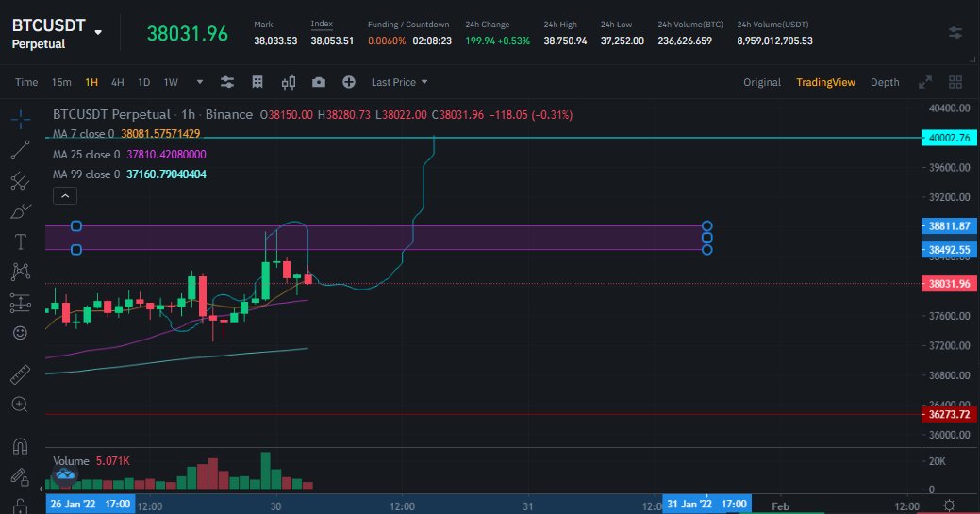Click rectangle top-right anchor handle
Screen dimensions: 980x514
pos(706,225)
